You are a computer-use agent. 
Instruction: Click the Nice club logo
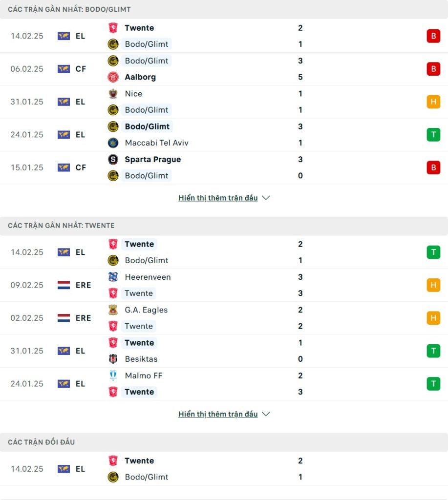pos(113,94)
